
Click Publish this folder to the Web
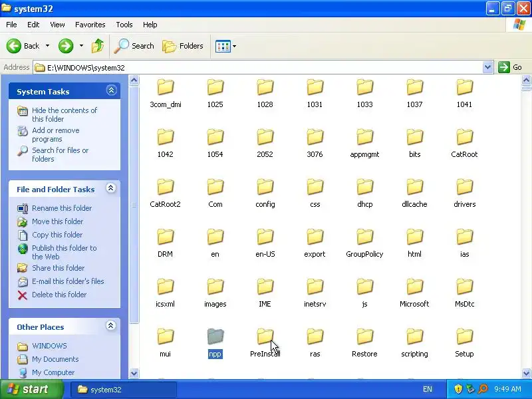64,252
